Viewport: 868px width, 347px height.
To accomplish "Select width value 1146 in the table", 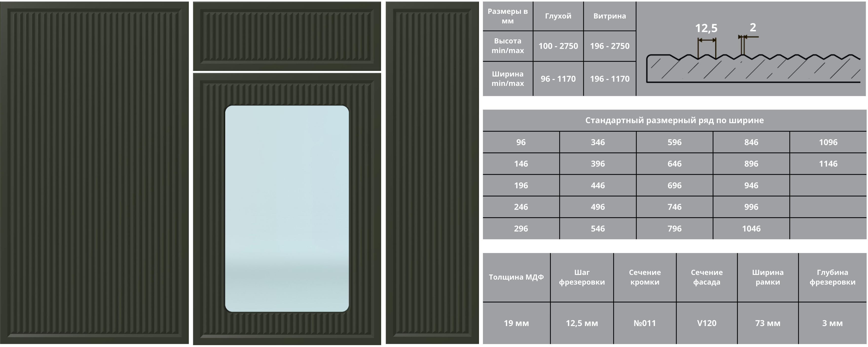I will coord(828,164).
